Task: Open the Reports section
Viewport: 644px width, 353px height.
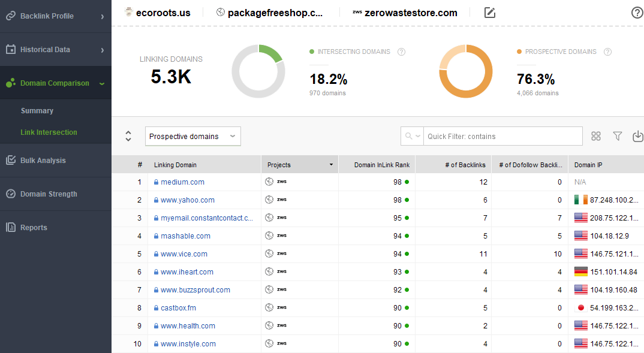Action: pos(55,227)
